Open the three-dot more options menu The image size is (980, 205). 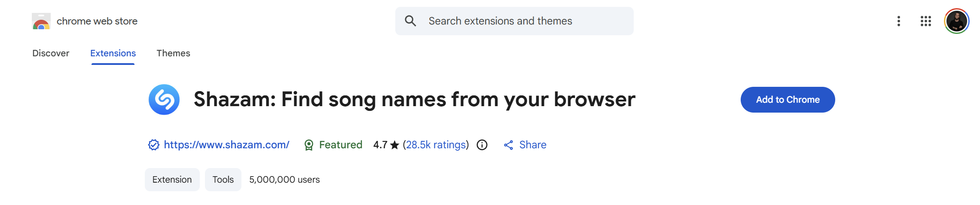[898, 21]
